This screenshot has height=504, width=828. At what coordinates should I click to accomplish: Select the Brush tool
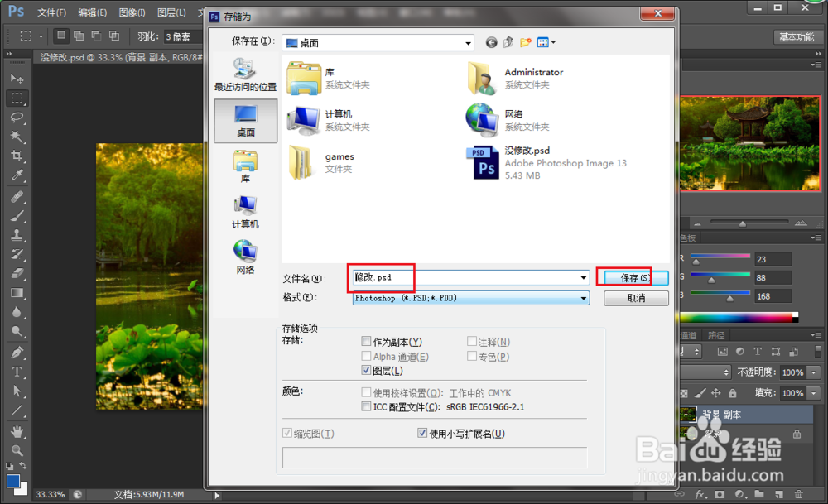[x=17, y=216]
